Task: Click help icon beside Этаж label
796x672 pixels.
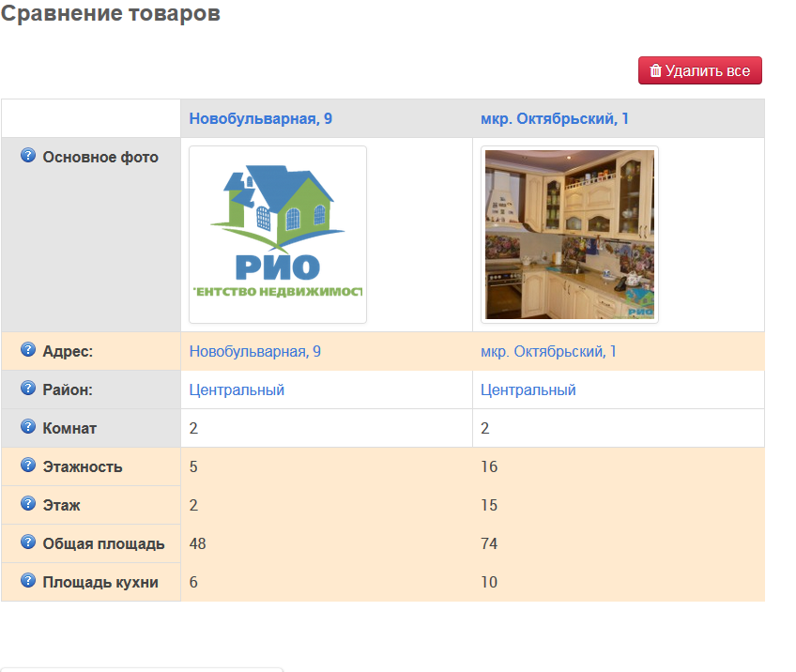Action: click(x=28, y=505)
